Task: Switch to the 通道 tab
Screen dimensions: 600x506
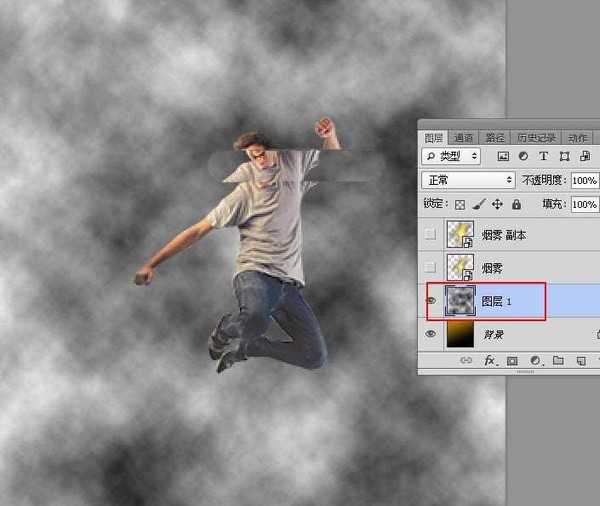Action: click(x=463, y=138)
